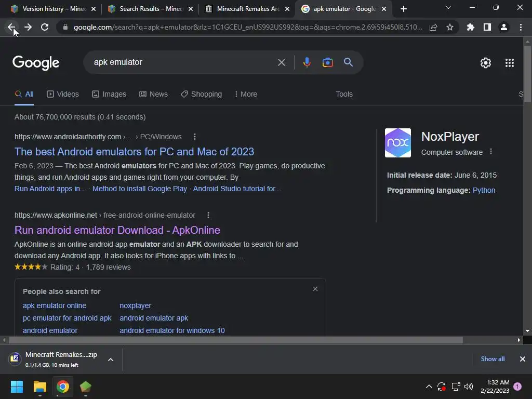Follow the Android Studio tutorial for... sublink
532x399 pixels.
[237, 189]
